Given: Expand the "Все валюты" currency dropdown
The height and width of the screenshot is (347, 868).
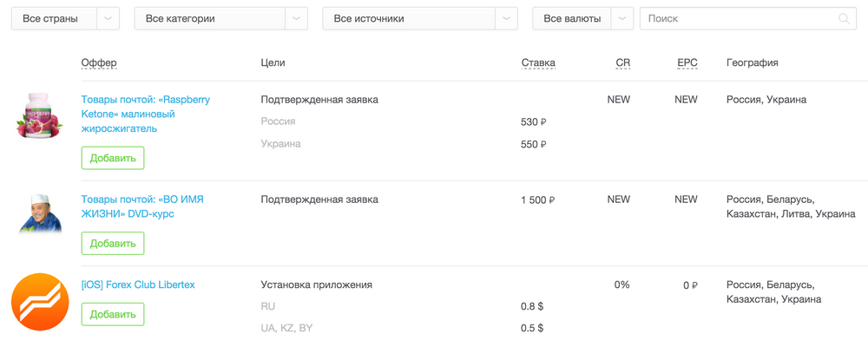Looking at the screenshot, I should pos(582,18).
